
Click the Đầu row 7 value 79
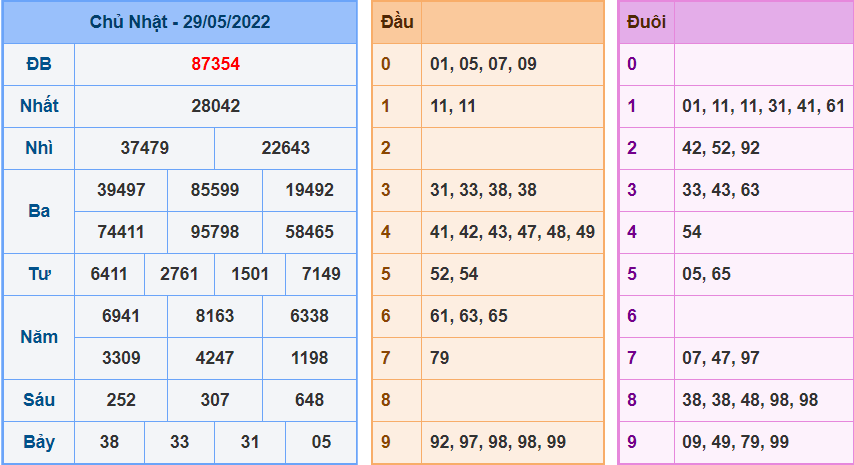coord(440,358)
